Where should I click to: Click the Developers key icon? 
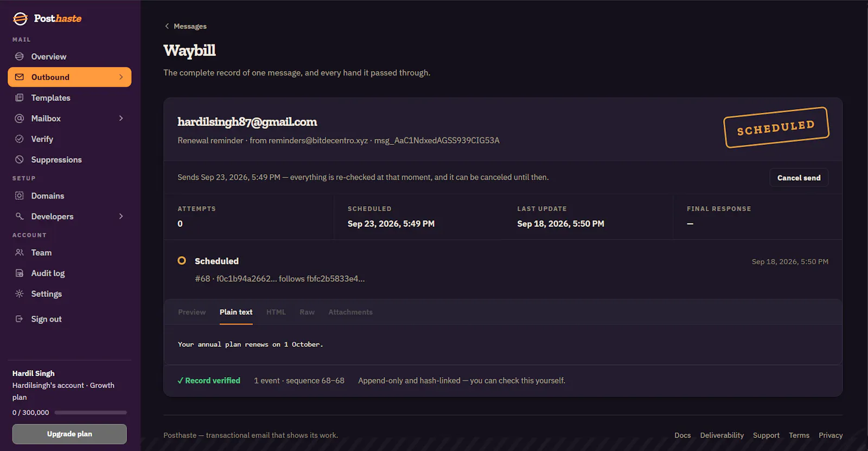click(x=20, y=217)
